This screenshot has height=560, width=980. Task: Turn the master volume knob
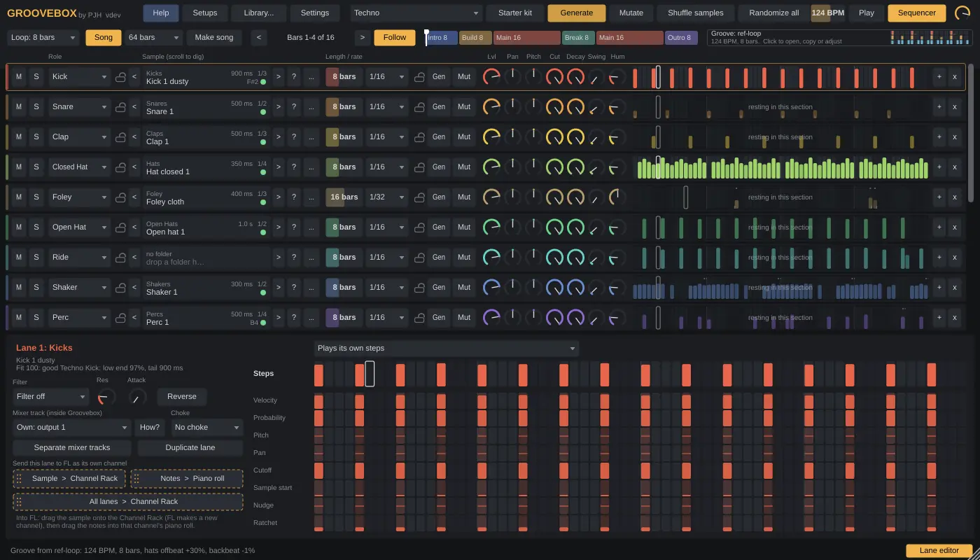tap(962, 13)
